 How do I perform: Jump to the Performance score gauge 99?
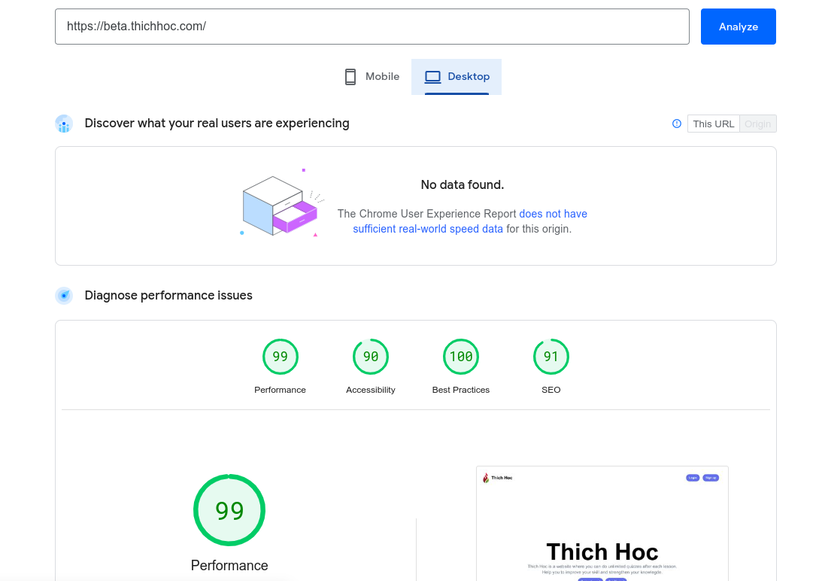click(x=280, y=357)
